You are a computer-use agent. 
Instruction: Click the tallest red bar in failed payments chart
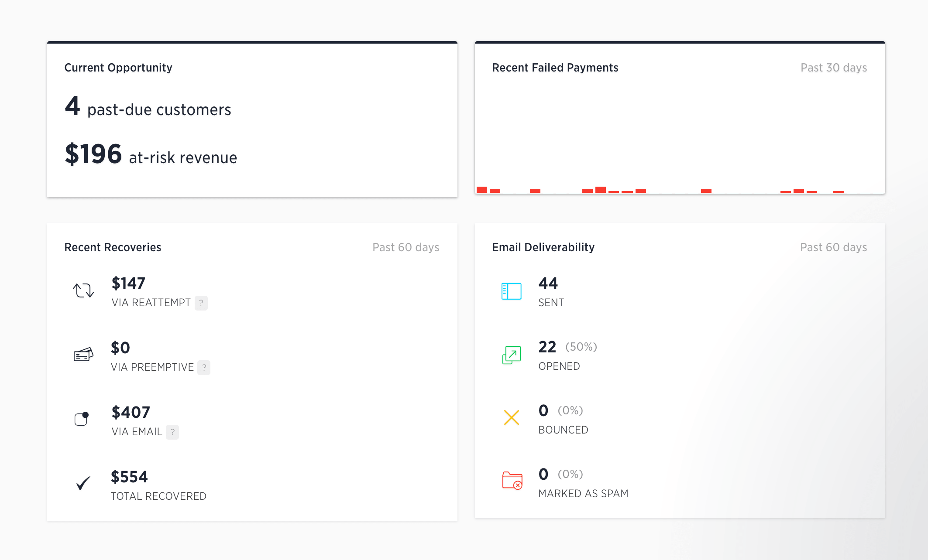point(600,190)
